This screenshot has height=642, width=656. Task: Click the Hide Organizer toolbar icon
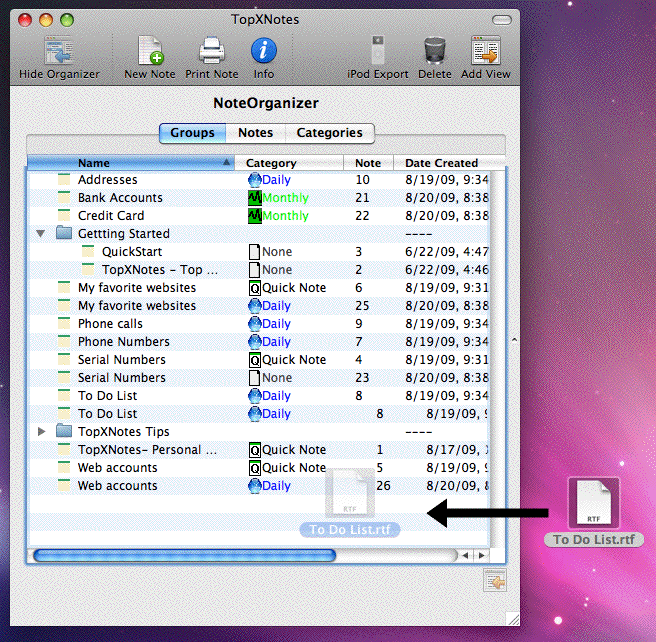click(59, 50)
